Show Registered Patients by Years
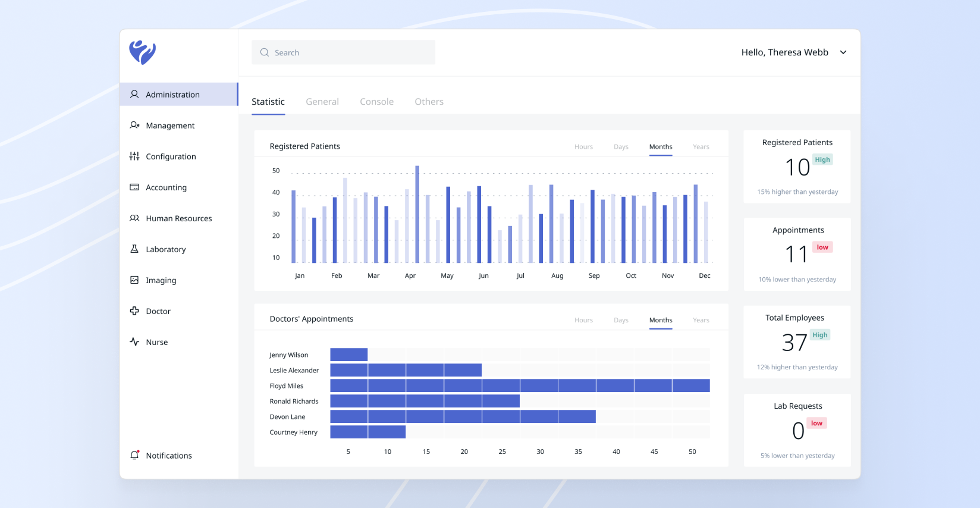This screenshot has height=508, width=980. coord(701,147)
